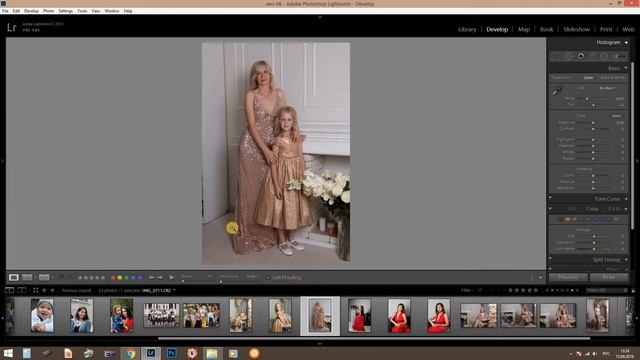Collapse the HSL / Color panel triangle
The height and width of the screenshot is (360, 640).
pos(626,209)
